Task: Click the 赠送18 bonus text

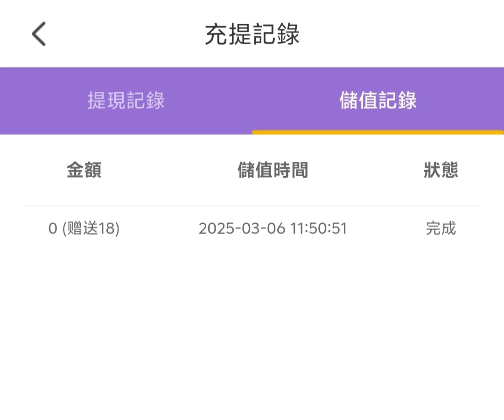Action: tap(91, 229)
